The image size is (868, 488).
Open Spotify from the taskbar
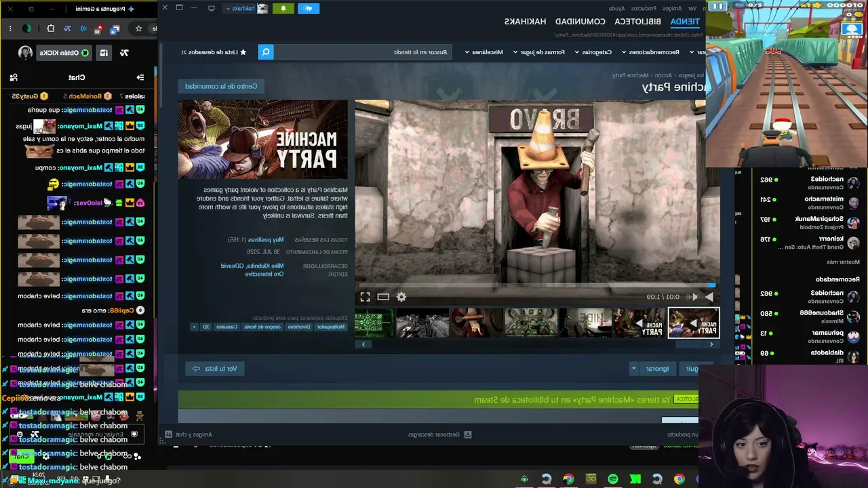(x=613, y=479)
